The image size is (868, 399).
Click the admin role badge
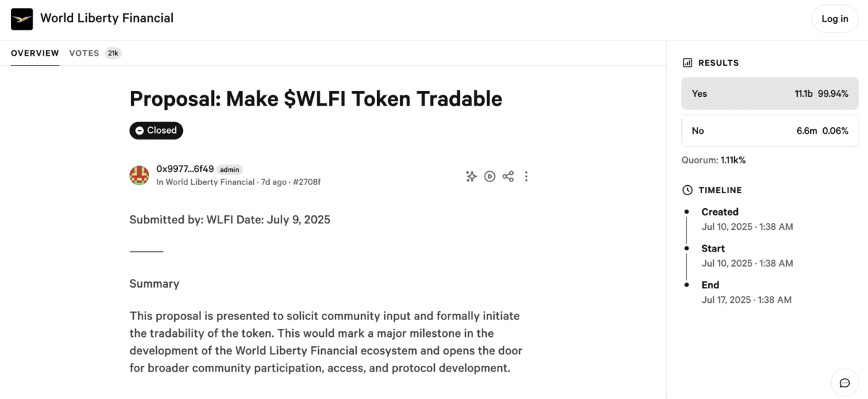tap(230, 170)
